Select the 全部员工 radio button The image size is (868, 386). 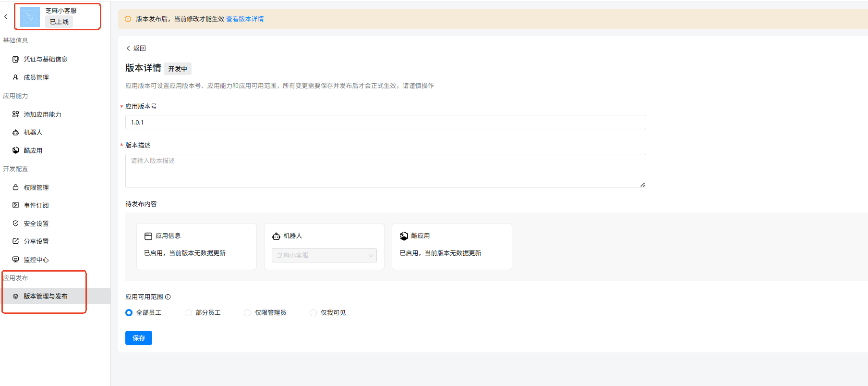tap(129, 313)
